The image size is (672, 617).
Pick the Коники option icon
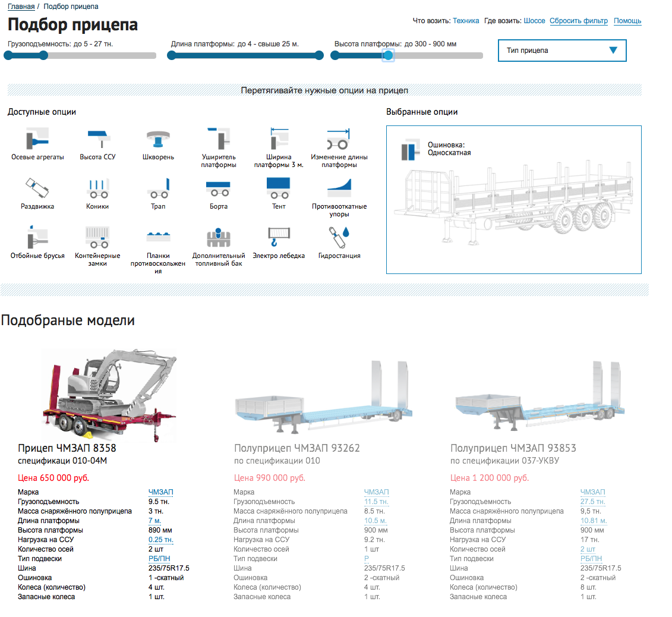[98, 188]
